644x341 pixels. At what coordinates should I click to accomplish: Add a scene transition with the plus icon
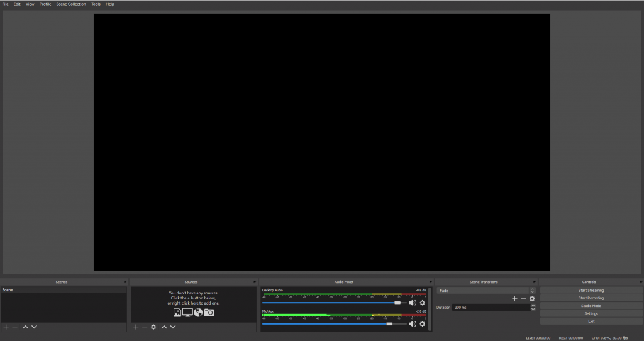pos(514,299)
